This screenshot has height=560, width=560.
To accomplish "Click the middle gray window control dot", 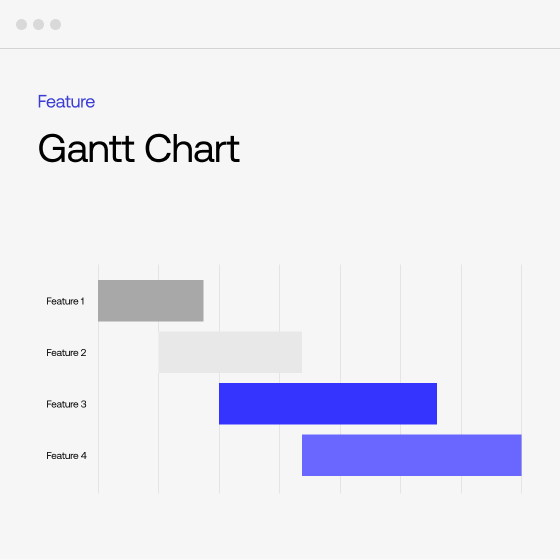I will pos(39,25).
